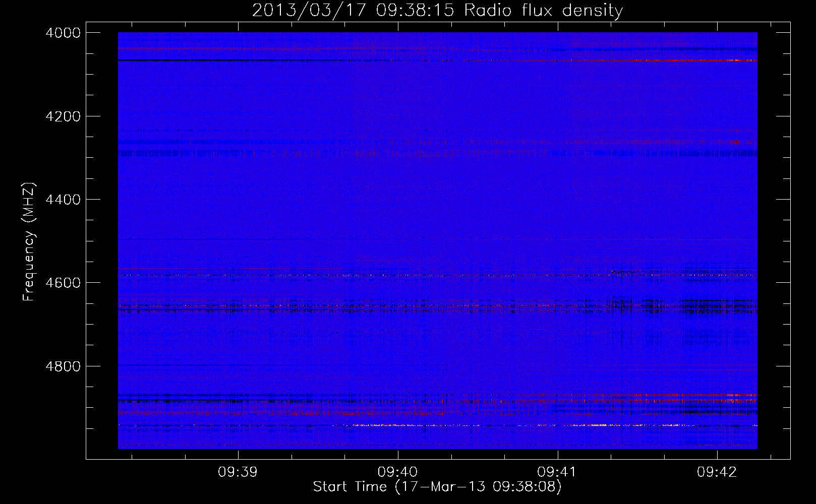This screenshot has height=504, width=816.
Task: Click the 4200 frequency axis label
Action: point(63,116)
